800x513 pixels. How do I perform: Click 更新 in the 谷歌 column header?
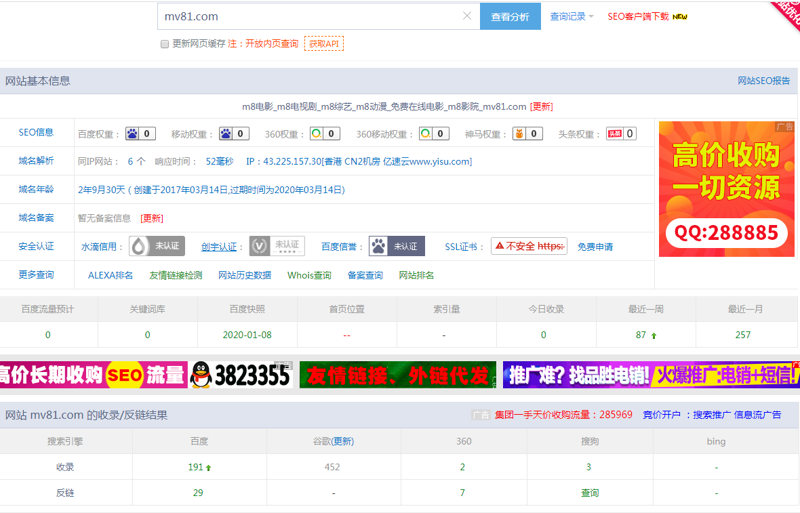coord(343,442)
